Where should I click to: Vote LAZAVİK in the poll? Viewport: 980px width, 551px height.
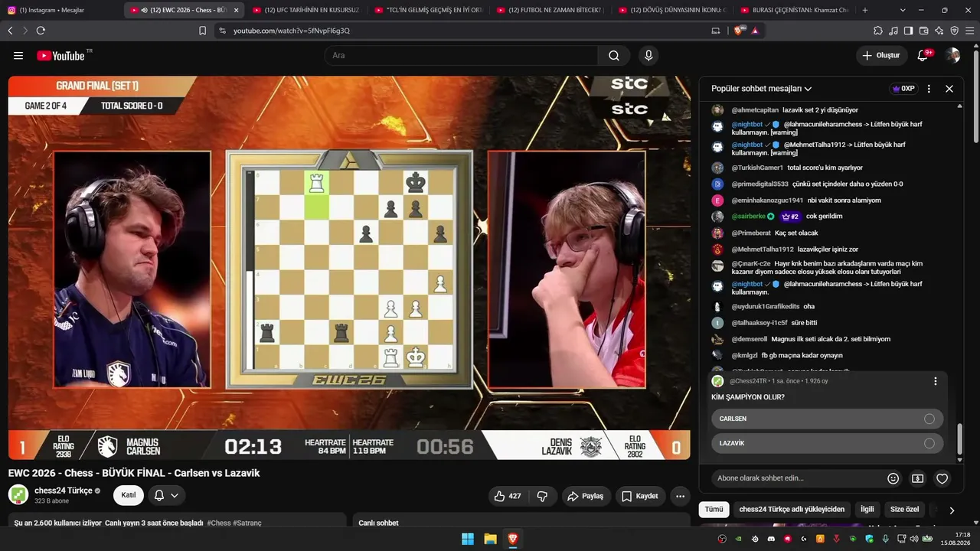827,443
